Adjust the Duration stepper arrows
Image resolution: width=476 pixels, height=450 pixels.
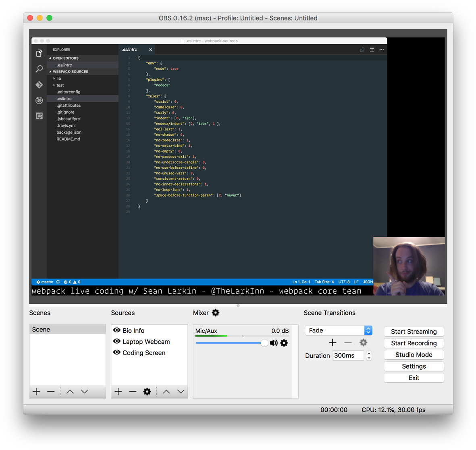coord(369,355)
